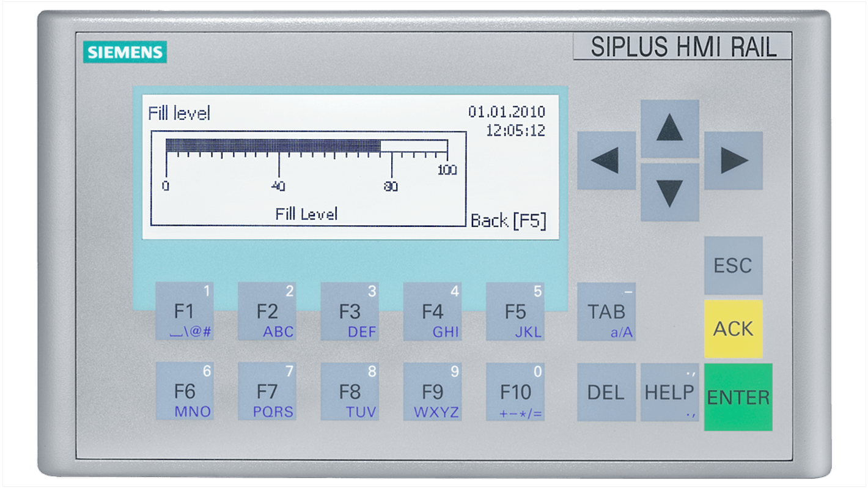Click the F9 WXYZ key

(x=432, y=391)
